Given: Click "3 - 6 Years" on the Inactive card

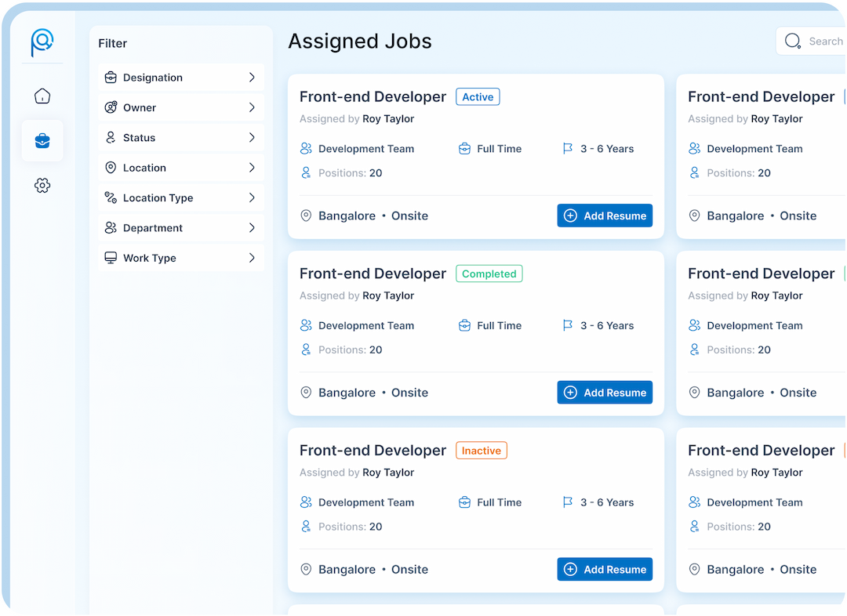Looking at the screenshot, I should (x=607, y=502).
